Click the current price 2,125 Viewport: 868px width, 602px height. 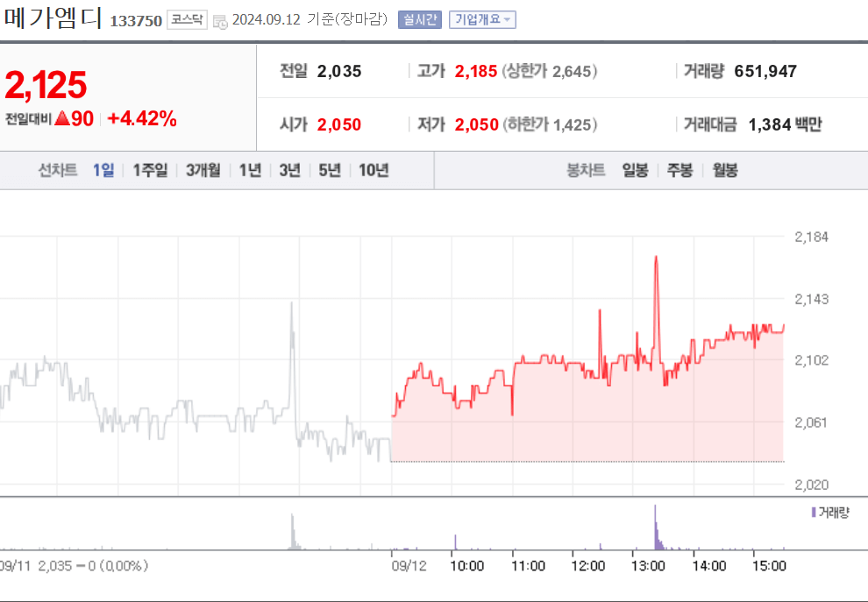tap(46, 85)
